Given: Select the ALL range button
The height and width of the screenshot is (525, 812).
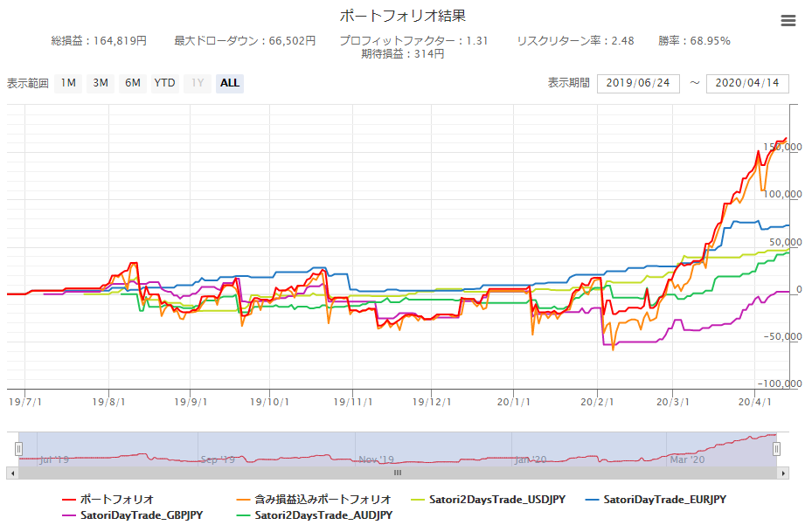Looking at the screenshot, I should (x=229, y=83).
